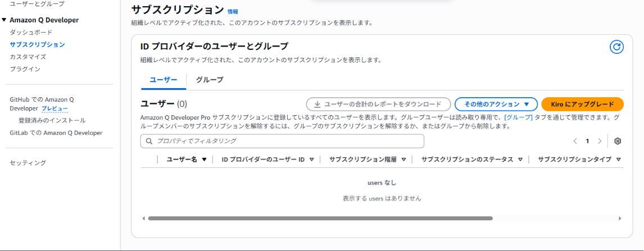The height and width of the screenshot is (251, 644).
Task: Click the horizontal table scrollbar
Action: coord(320,218)
